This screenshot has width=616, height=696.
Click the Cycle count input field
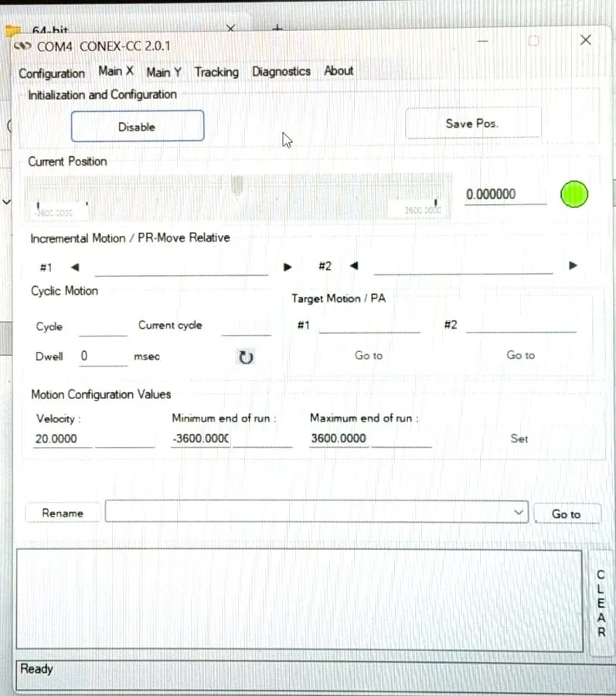(x=103, y=327)
